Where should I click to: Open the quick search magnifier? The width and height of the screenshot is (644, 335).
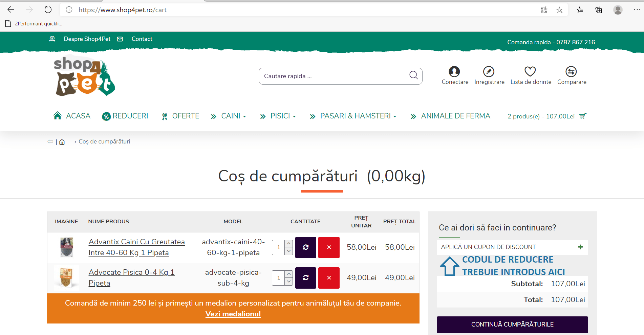[413, 76]
